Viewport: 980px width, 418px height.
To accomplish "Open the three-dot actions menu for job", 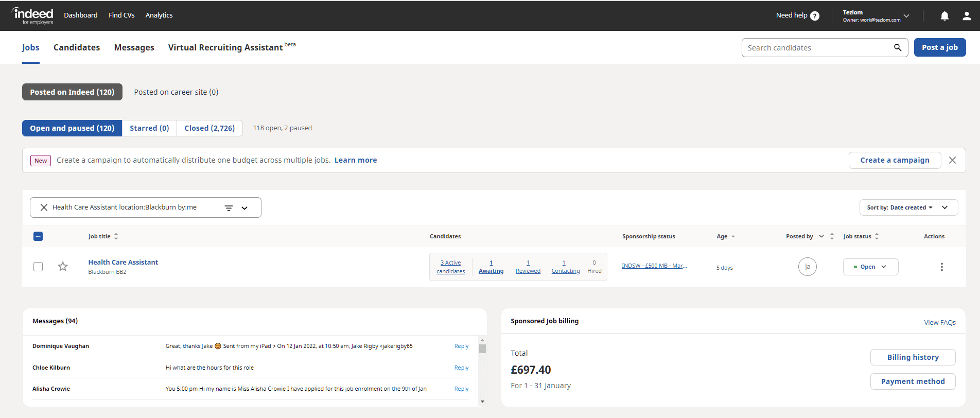I will [x=941, y=267].
